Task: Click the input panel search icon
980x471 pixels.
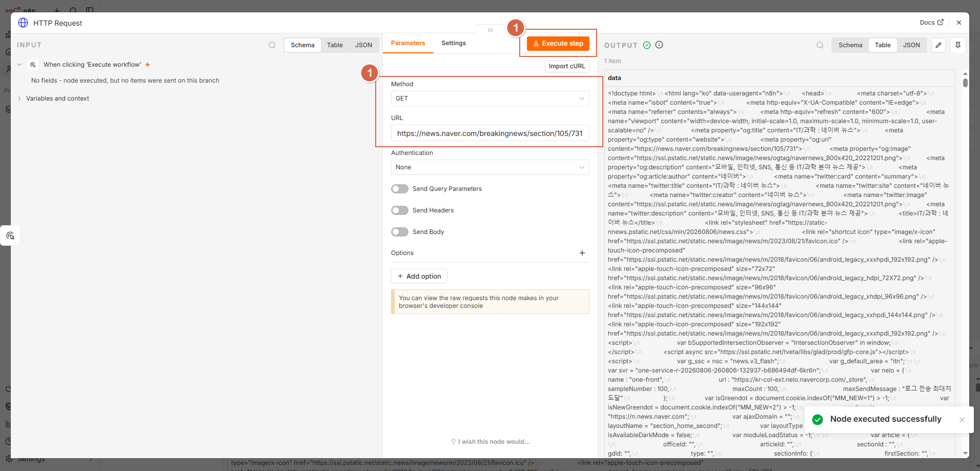Action: click(x=272, y=45)
